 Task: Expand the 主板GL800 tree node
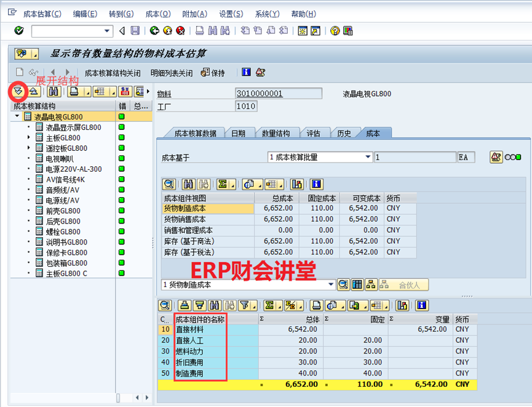(29, 138)
